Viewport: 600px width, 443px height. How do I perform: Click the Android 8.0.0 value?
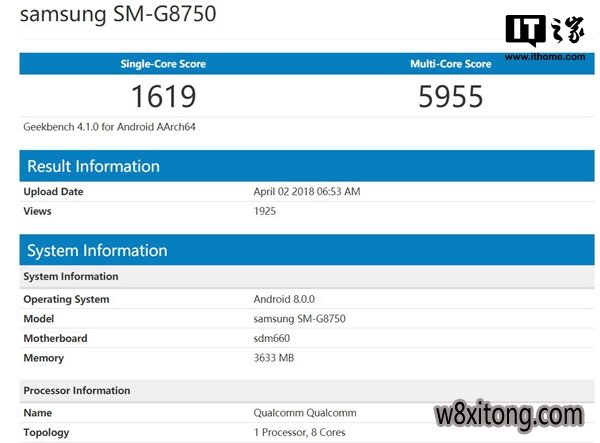point(284,299)
